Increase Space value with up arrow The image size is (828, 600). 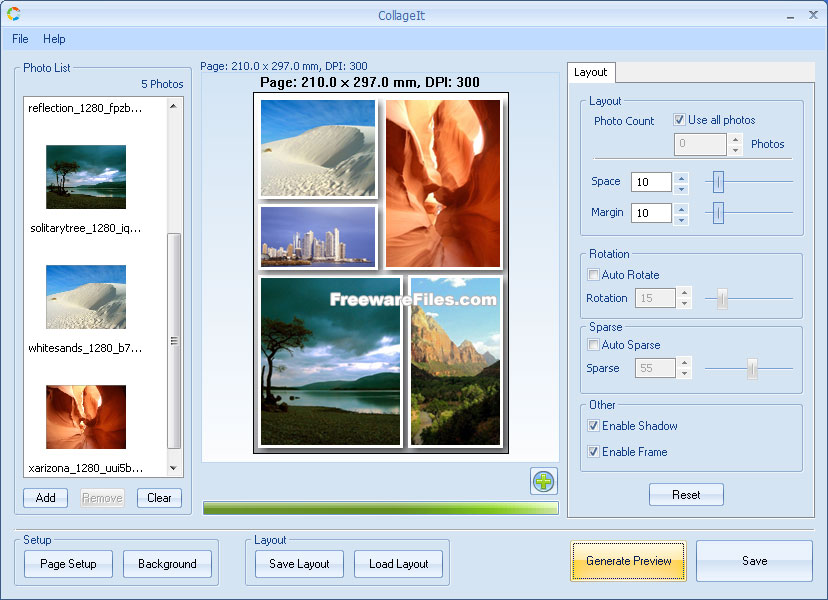tap(681, 178)
